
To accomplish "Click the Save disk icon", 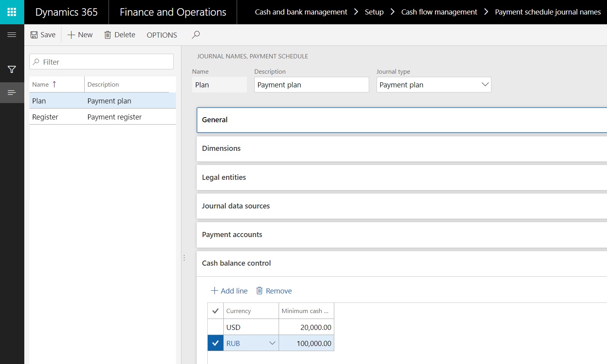I will point(34,35).
